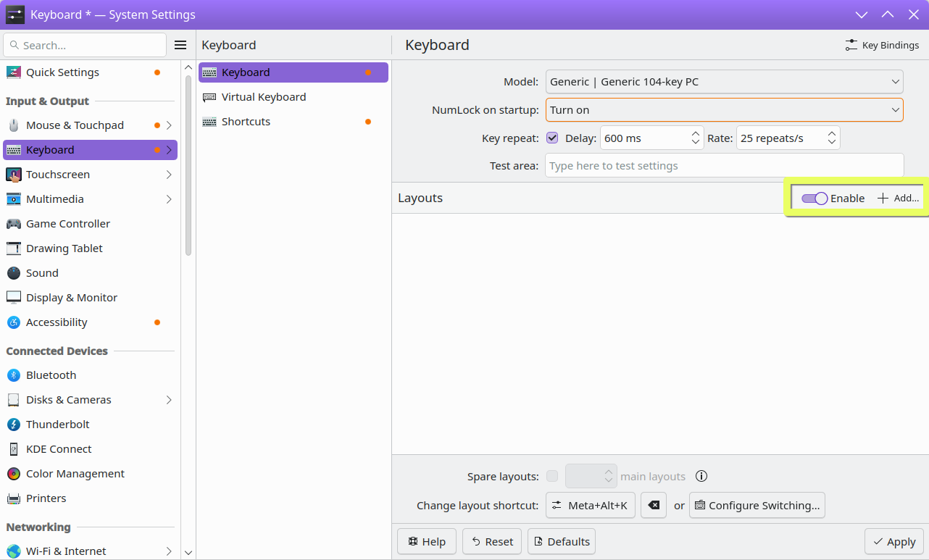Click the Mouse & Touchpad mouse icon
The image size is (929, 560).
click(x=14, y=125)
